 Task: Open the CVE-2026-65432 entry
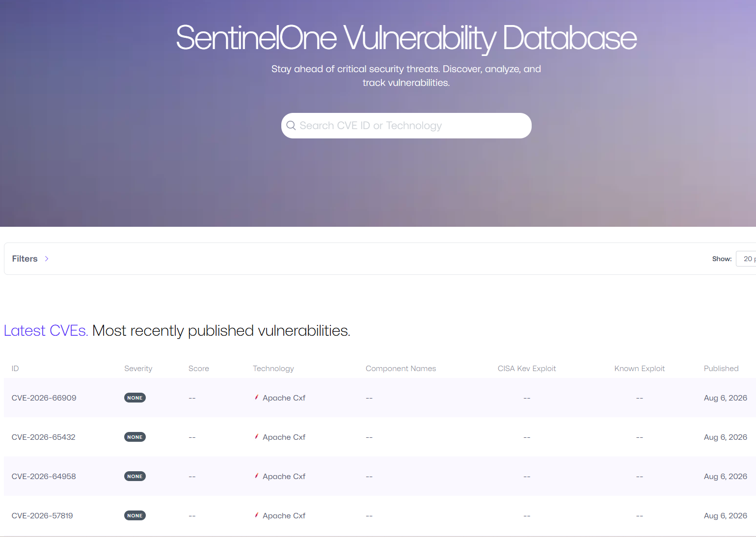(x=44, y=437)
